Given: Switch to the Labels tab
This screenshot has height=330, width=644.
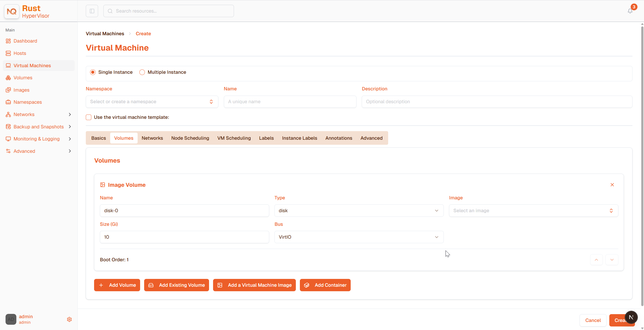Looking at the screenshot, I should click(x=266, y=138).
